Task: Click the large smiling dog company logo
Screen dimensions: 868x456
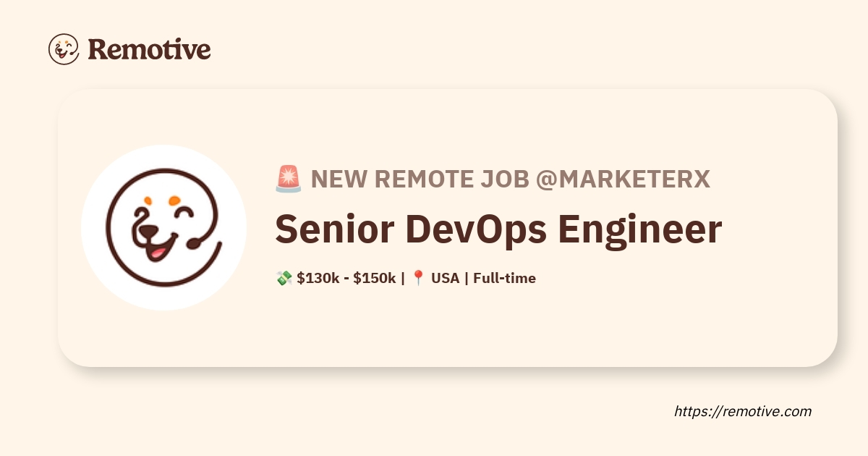Action: coord(163,227)
